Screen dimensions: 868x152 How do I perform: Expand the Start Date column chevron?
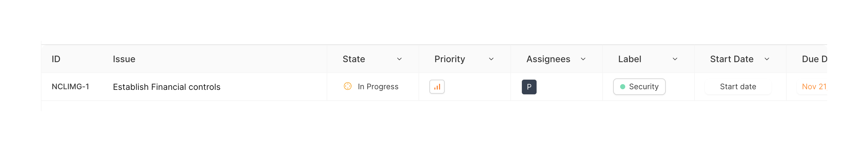point(767,59)
